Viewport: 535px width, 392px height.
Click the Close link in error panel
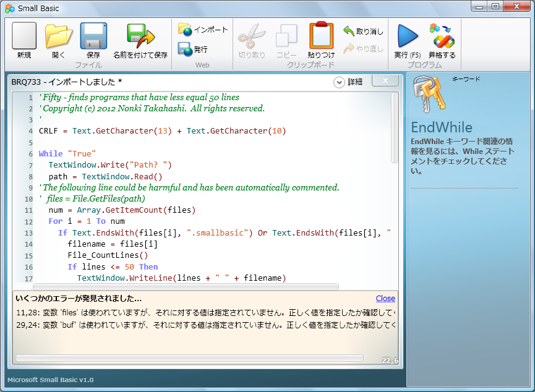click(385, 299)
